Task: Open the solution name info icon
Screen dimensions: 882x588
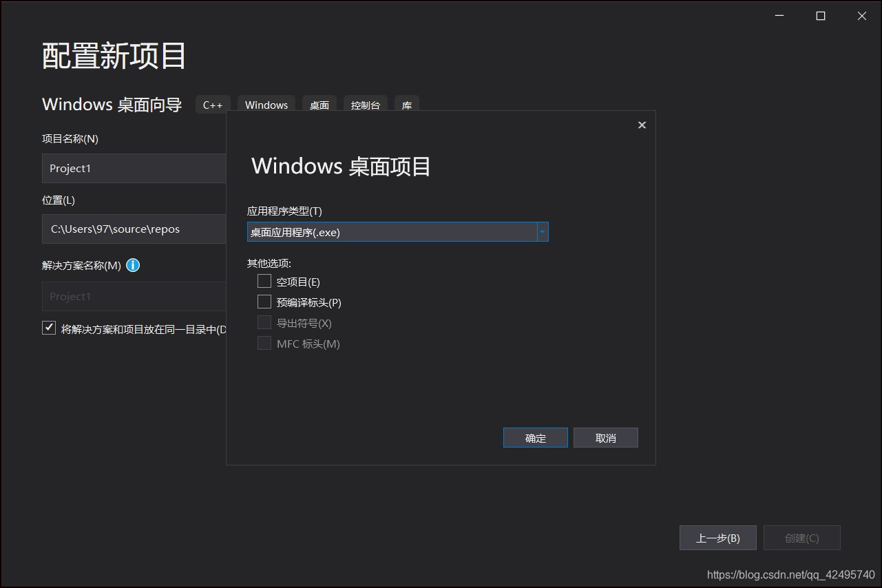Action: [133, 265]
